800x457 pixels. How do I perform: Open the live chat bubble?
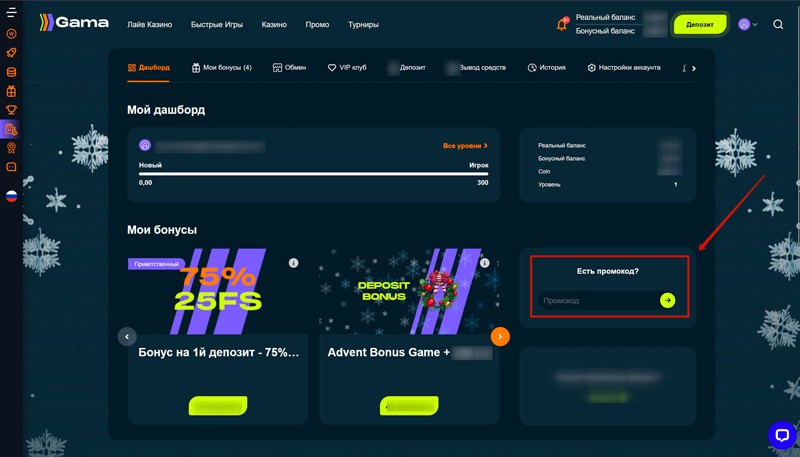click(782, 435)
